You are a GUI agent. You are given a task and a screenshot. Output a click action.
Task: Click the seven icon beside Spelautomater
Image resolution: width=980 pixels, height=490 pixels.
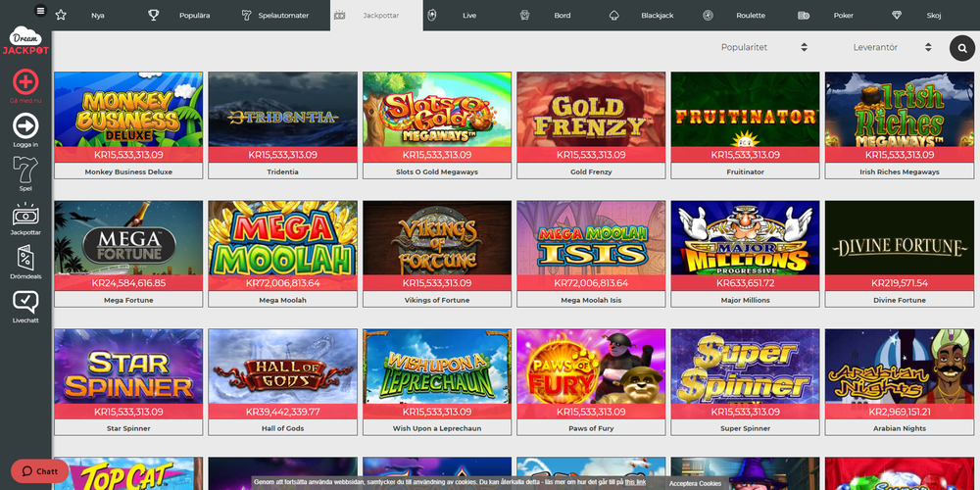pyautogui.click(x=246, y=15)
